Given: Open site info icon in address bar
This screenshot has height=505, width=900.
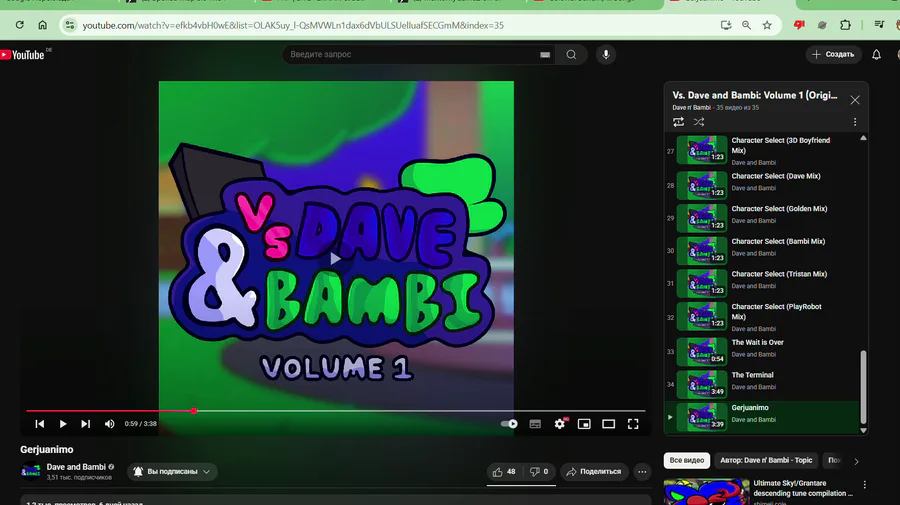Looking at the screenshot, I should [x=69, y=25].
